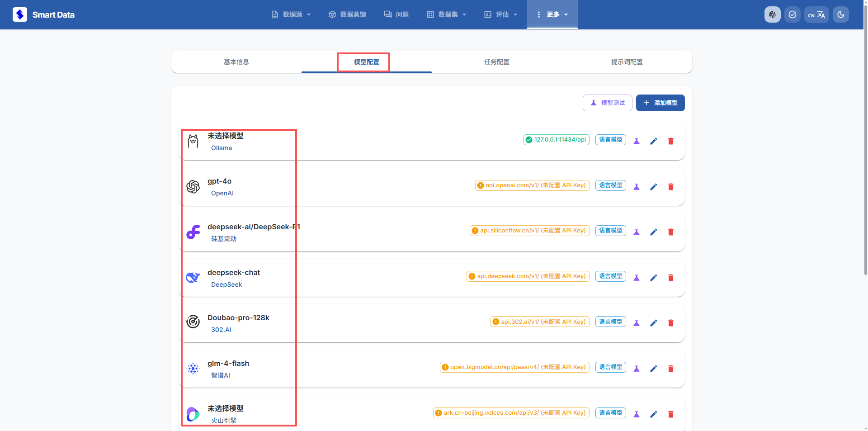Open the 提示词配置 tab

(x=627, y=62)
